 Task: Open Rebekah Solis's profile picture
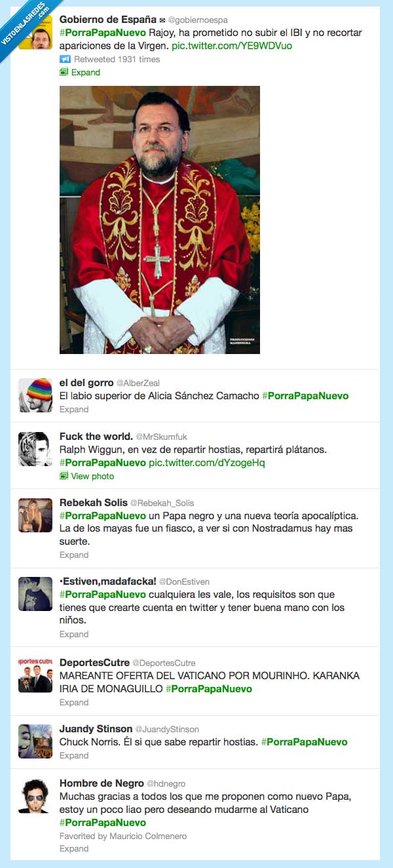click(35, 515)
